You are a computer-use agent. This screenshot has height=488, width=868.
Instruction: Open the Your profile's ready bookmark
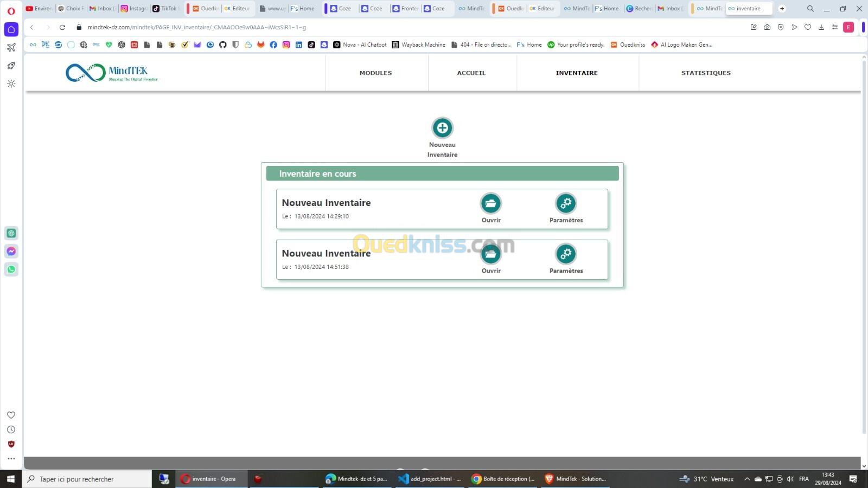(x=576, y=44)
